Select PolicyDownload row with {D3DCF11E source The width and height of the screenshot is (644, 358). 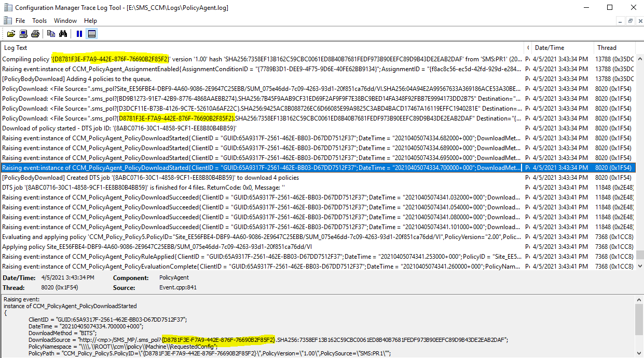318,109
